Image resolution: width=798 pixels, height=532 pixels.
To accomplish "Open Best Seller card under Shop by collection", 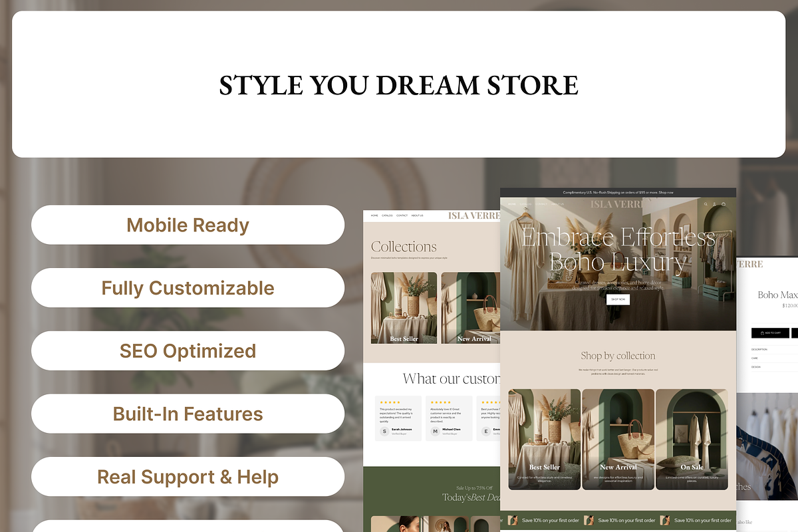I will point(545,440).
